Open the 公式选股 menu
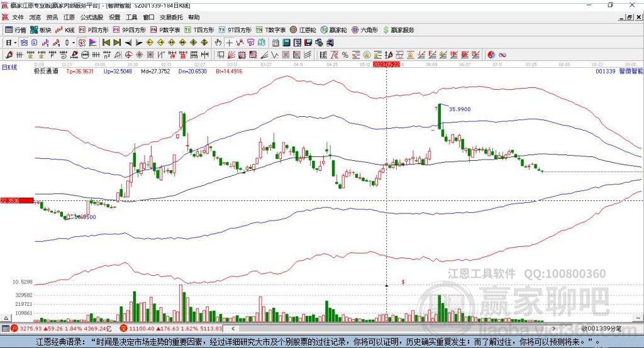The height and width of the screenshot is (348, 644). coord(92,17)
